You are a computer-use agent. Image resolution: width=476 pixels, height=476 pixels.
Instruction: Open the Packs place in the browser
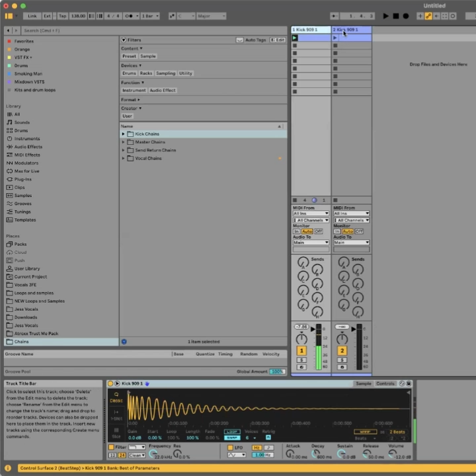(20, 244)
